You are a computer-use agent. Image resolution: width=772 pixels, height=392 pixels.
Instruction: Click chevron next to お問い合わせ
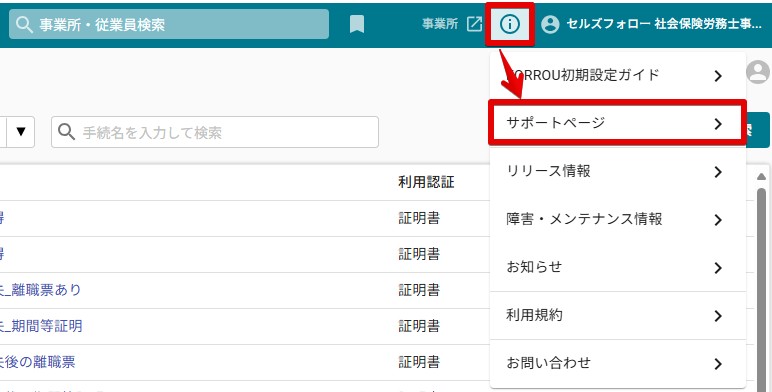718,364
